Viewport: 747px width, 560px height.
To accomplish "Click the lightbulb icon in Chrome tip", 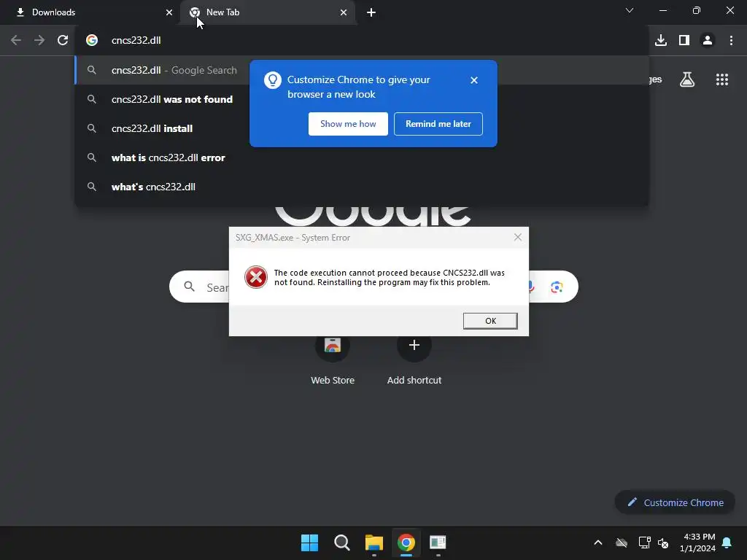I will pyautogui.click(x=273, y=80).
